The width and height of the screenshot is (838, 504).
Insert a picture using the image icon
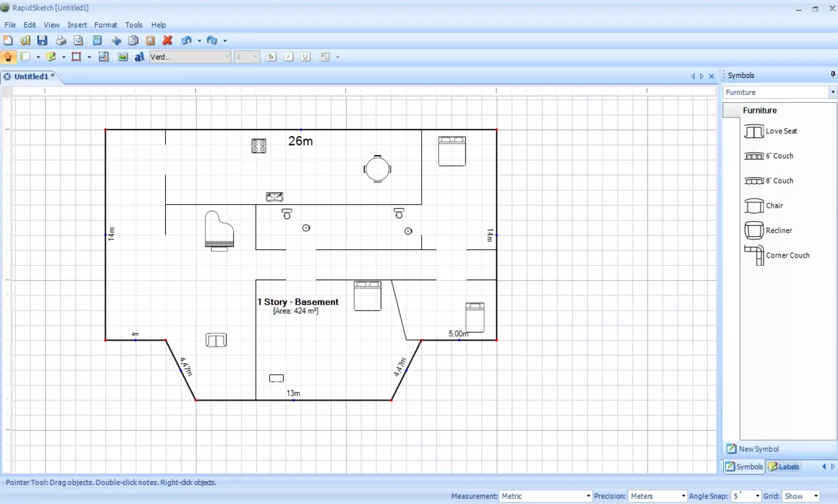point(122,57)
